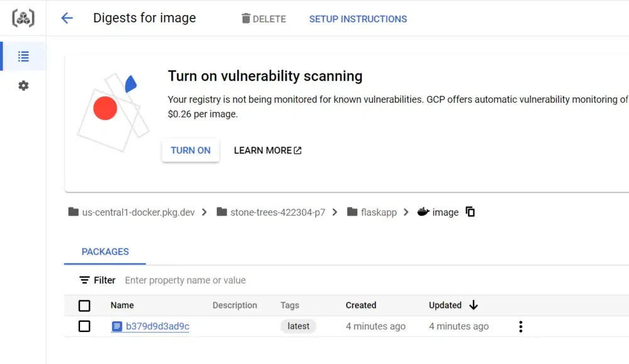Open the three-dot menu for b379d9d3ad9c
This screenshot has width=629, height=364.
pos(520,326)
